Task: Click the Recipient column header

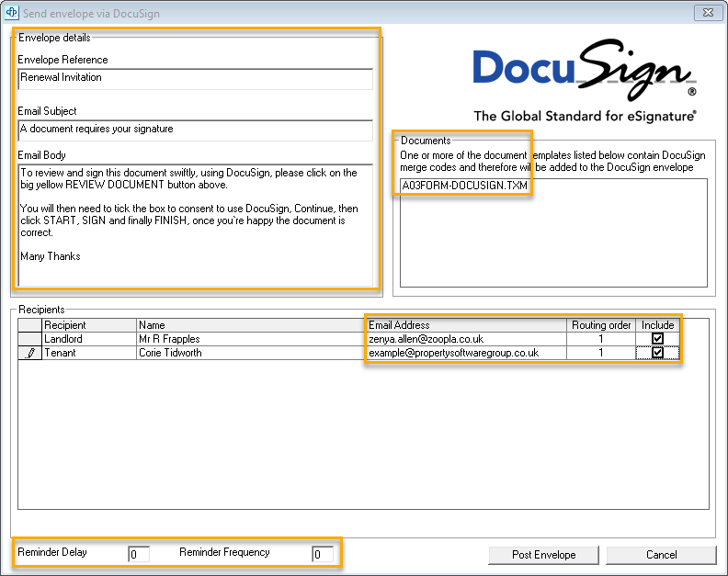Action: point(89,325)
